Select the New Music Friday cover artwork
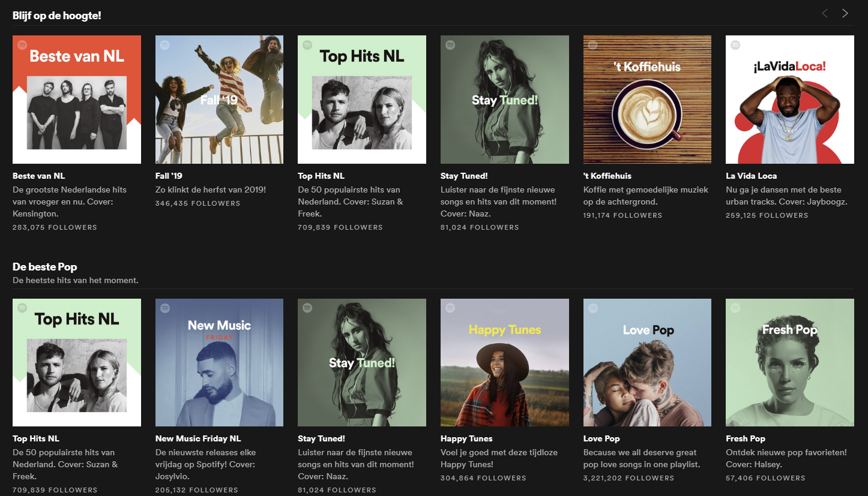This screenshot has width=868, height=496. 219,362
